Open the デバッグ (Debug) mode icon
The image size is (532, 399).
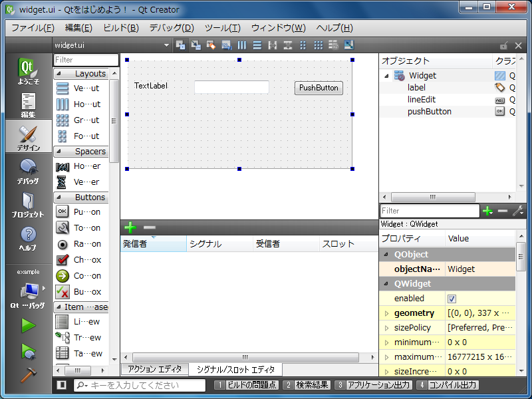click(x=28, y=171)
